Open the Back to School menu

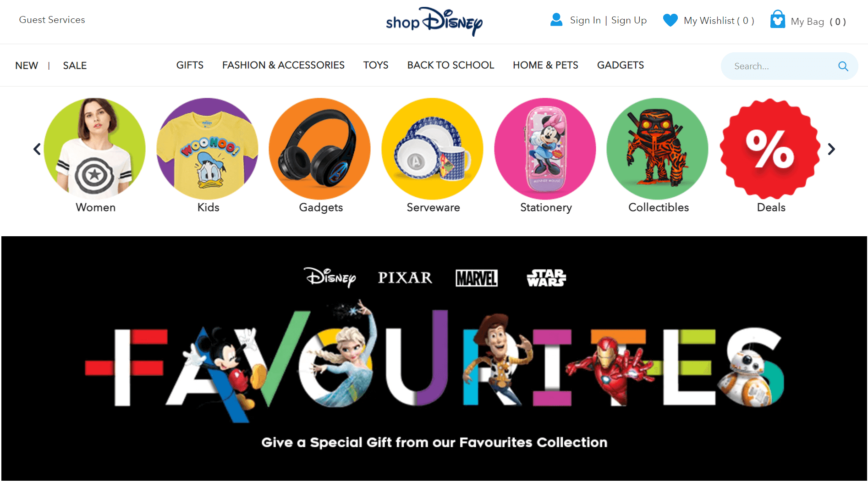tap(450, 65)
